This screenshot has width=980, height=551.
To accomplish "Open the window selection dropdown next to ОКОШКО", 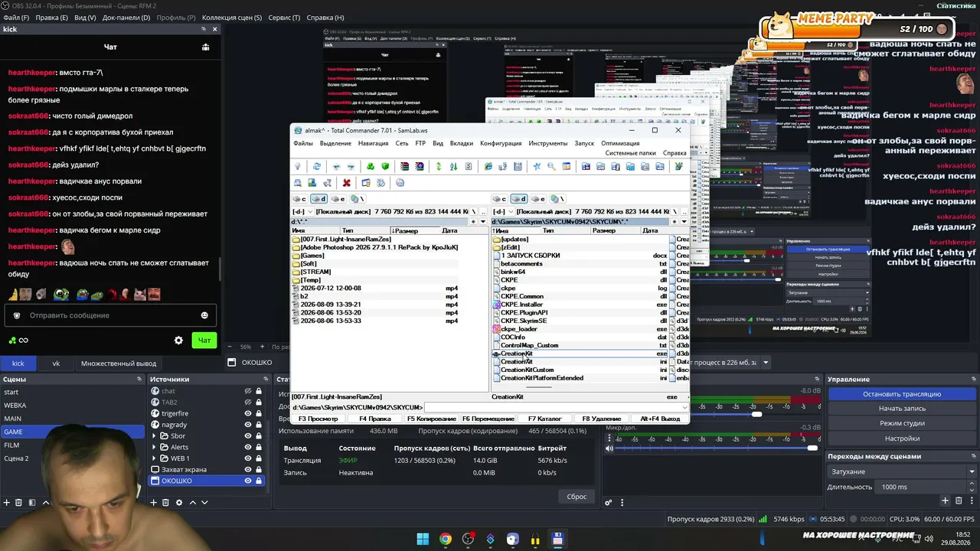I will click(x=765, y=363).
